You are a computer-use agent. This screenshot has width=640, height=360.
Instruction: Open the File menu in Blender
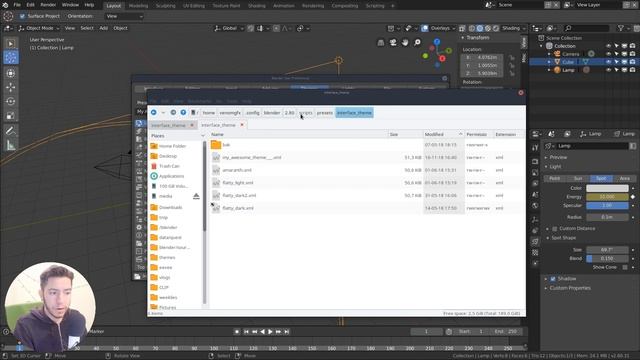[x=17, y=5]
